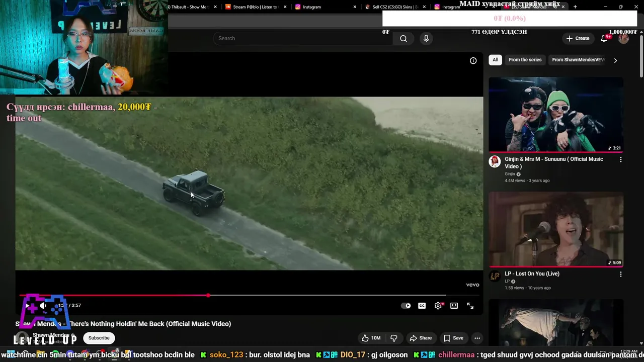Select the From the series chip

point(525,60)
